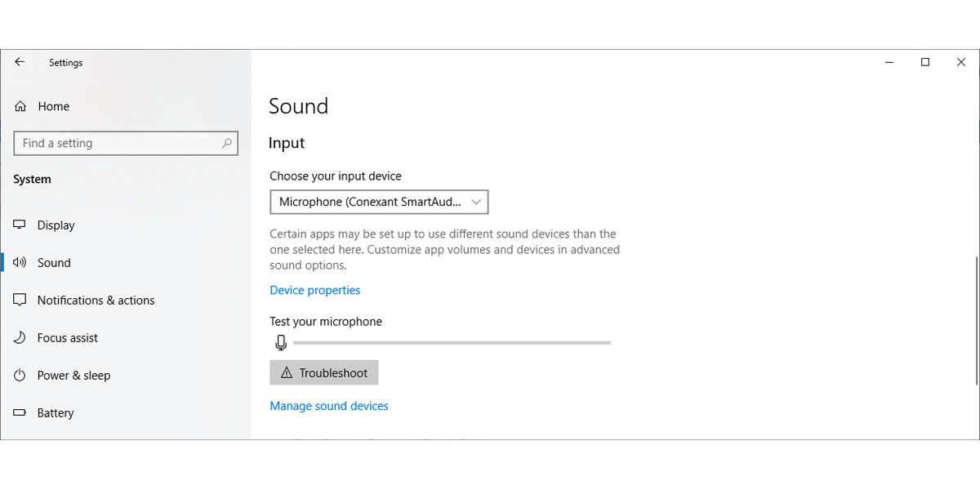
Task: Click the Power & sleep icon
Action: point(20,376)
